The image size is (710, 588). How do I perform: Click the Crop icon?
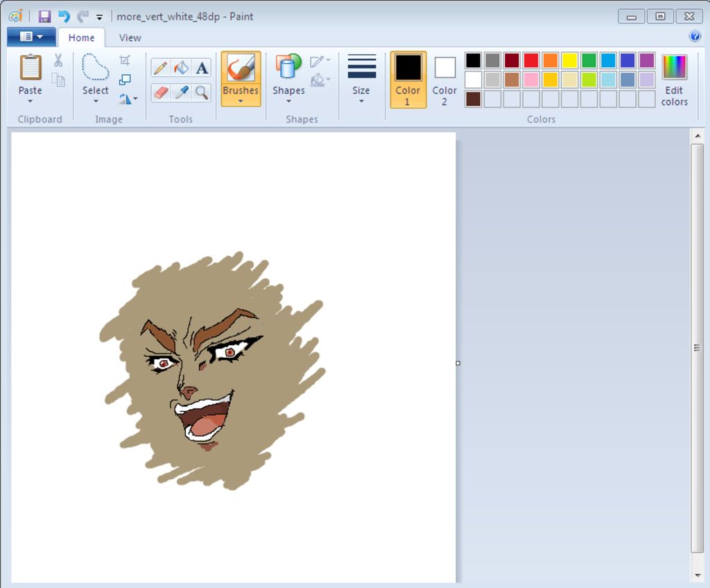coord(125,61)
